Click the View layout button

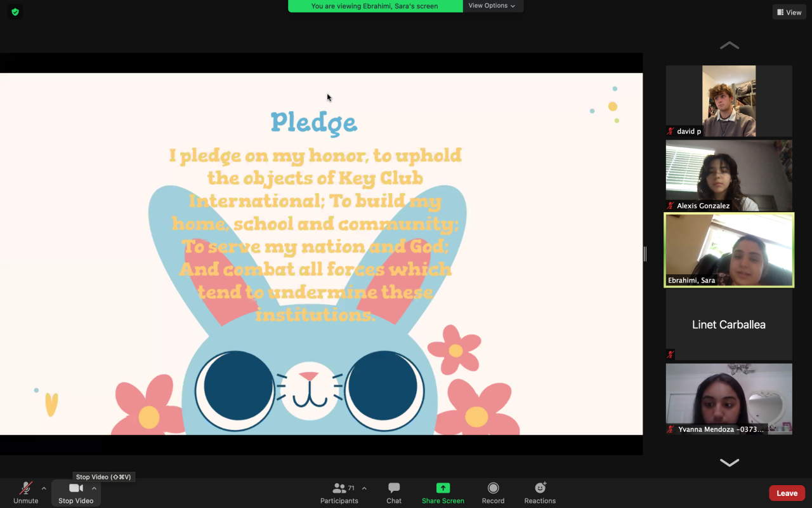pyautogui.click(x=789, y=12)
